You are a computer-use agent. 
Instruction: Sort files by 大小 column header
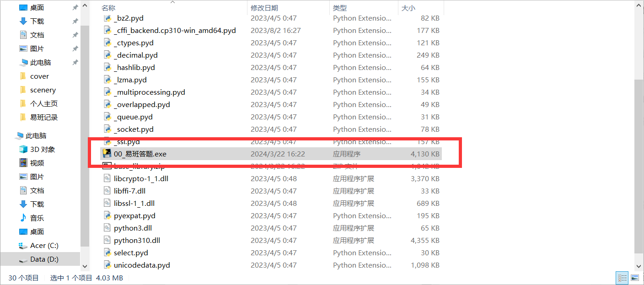[x=408, y=8]
